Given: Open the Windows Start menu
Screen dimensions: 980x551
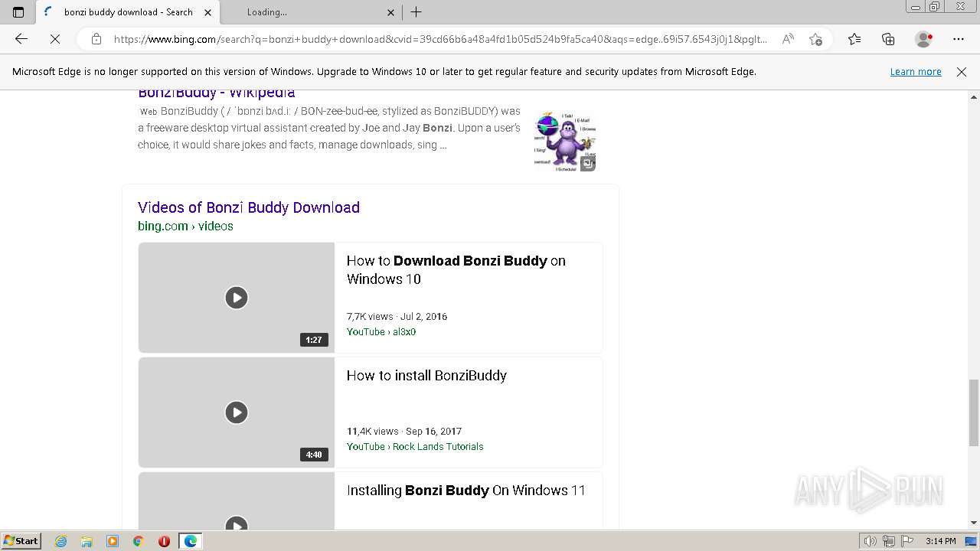Looking at the screenshot, I should (x=21, y=540).
